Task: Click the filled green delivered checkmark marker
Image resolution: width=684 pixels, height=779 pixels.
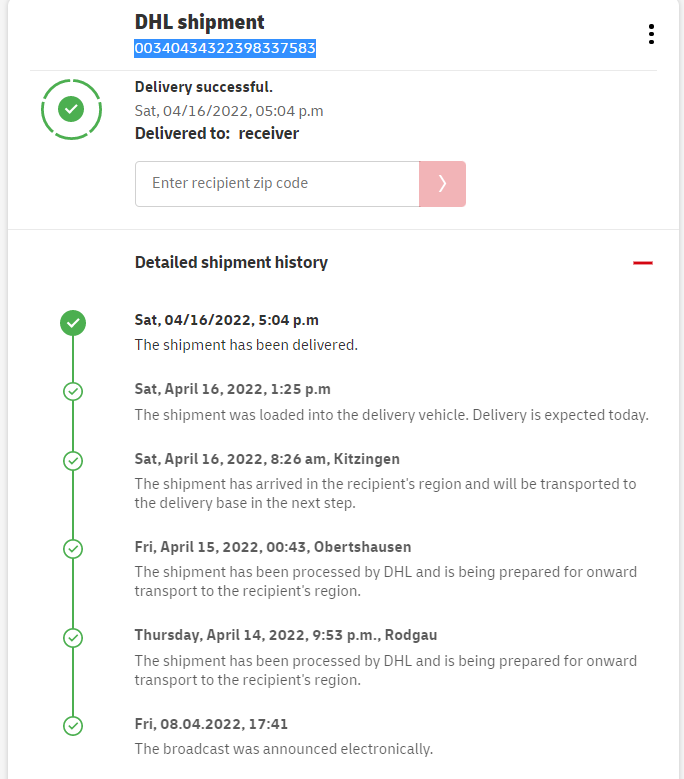Action: coord(73,323)
